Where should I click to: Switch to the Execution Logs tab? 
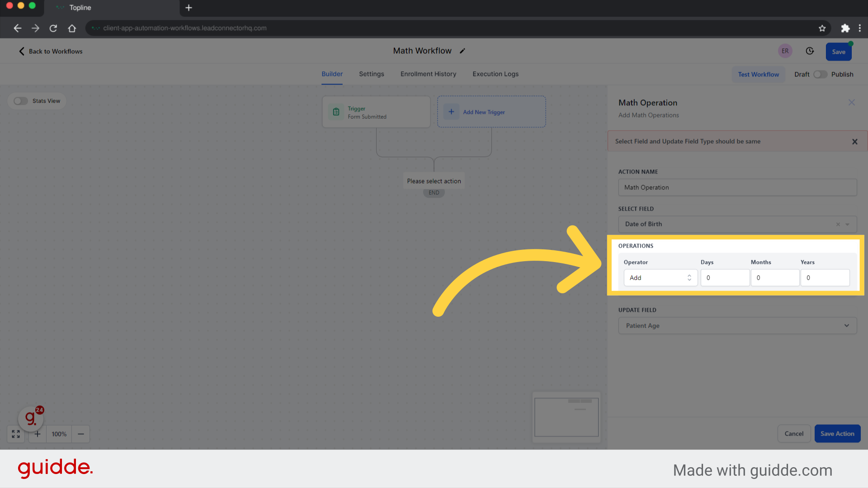495,74
